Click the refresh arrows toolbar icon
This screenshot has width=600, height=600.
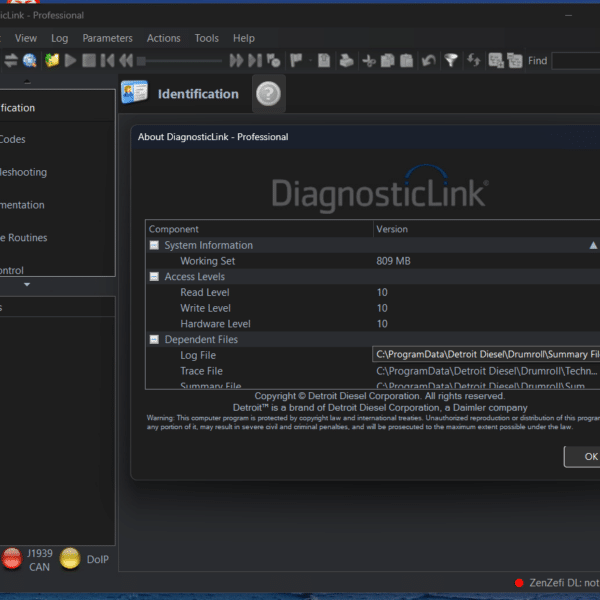(x=474, y=60)
